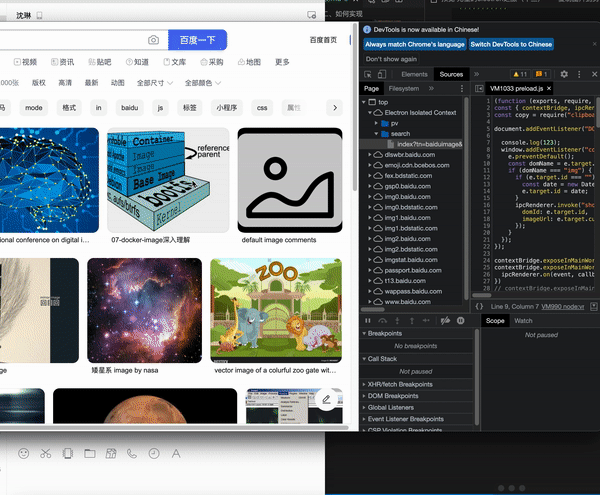
Task: Expand the passport.baidu.com domain
Action: click(x=370, y=270)
